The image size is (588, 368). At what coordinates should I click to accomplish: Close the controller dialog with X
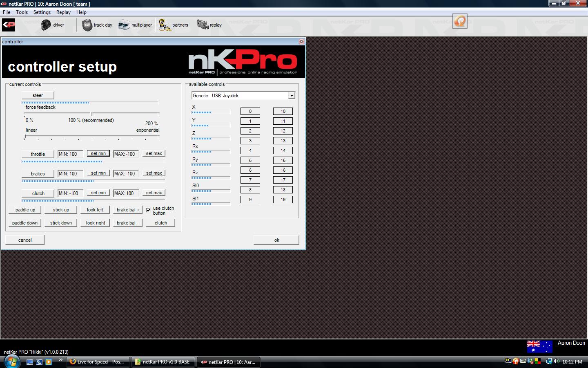pos(301,42)
